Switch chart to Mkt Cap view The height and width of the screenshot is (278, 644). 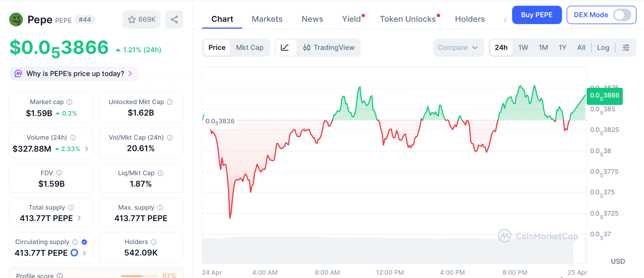pos(250,47)
